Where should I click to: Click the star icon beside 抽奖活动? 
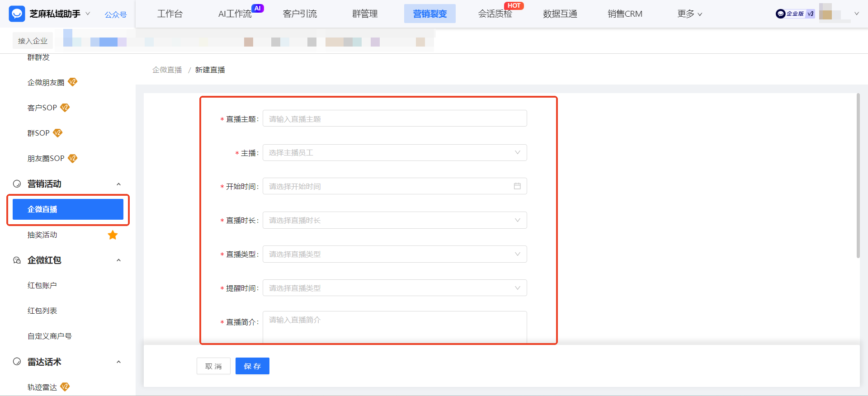coord(113,235)
